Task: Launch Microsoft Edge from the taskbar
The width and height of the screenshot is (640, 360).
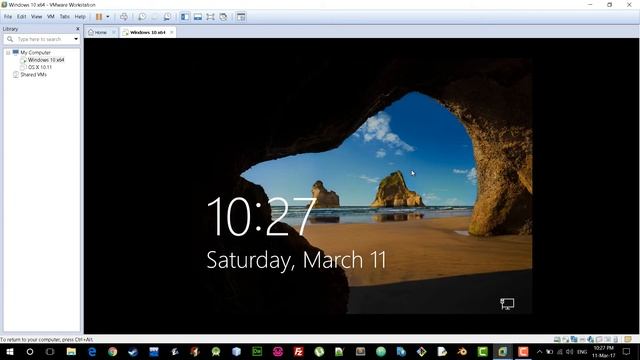Action: tap(92, 351)
